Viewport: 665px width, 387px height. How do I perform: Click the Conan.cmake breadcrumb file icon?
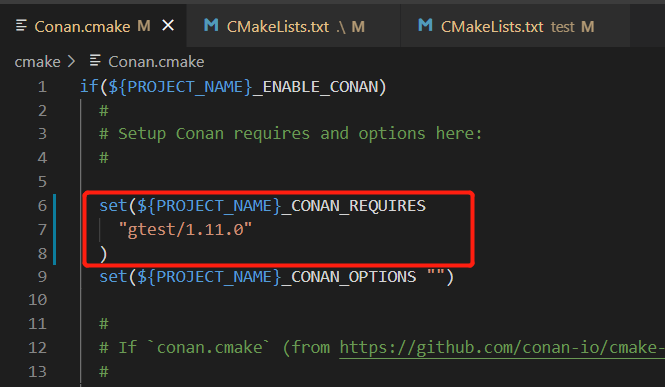(95, 61)
